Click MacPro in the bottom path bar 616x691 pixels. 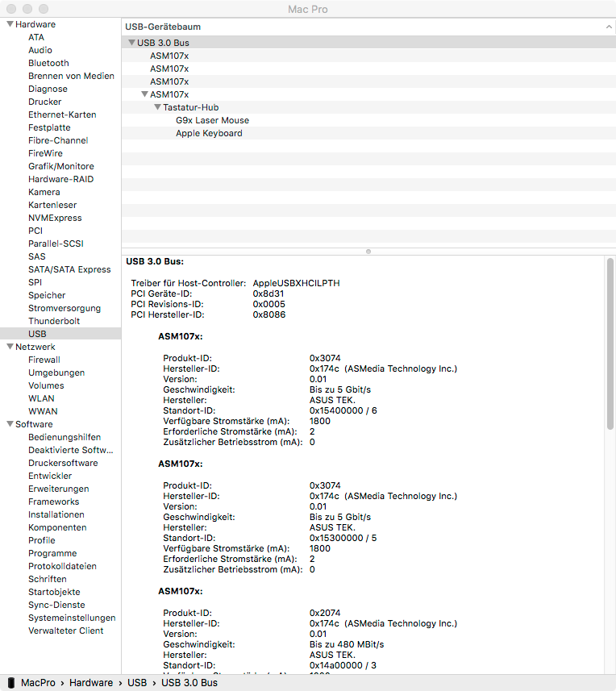tap(38, 683)
